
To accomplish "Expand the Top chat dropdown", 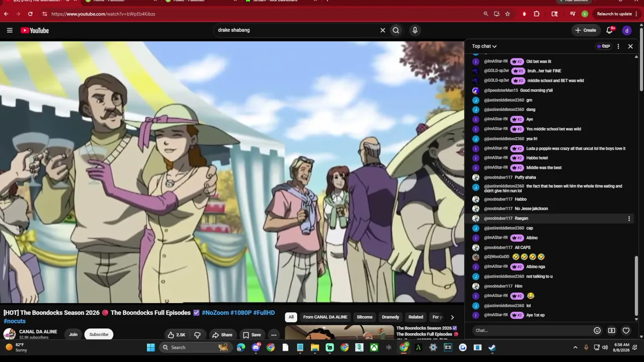I will (x=484, y=46).
